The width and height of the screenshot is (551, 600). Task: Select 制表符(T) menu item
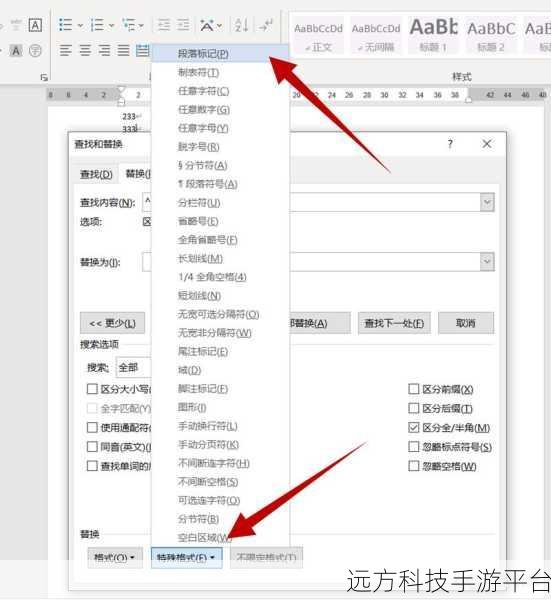coord(220,72)
